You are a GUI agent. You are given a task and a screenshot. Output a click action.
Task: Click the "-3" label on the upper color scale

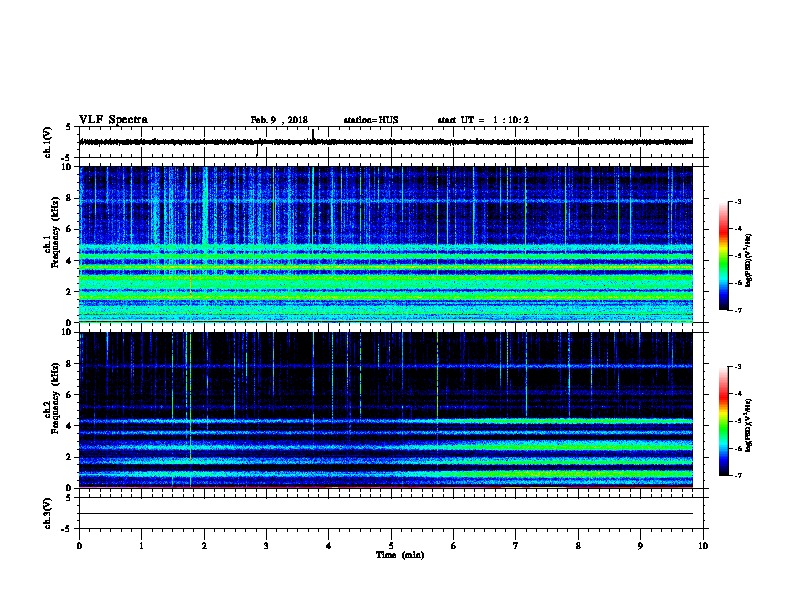[x=737, y=201]
